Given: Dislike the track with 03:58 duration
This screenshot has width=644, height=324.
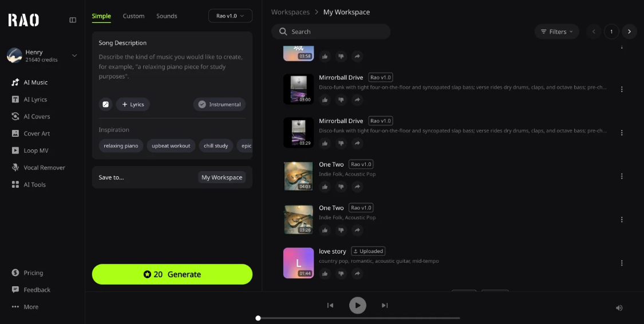Looking at the screenshot, I should [341, 56].
